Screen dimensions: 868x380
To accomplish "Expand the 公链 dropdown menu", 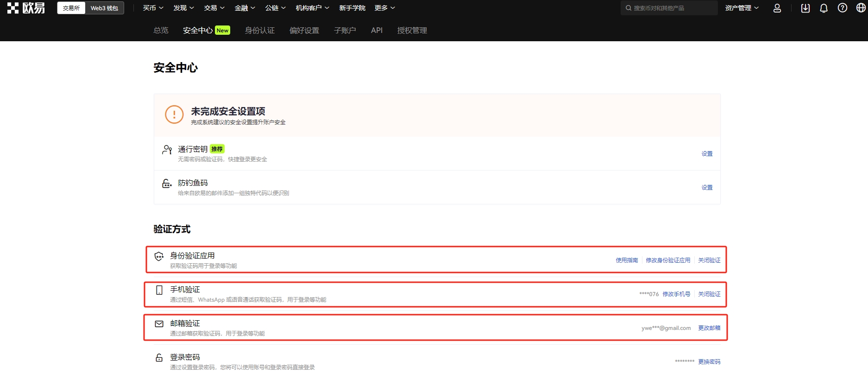I will (275, 8).
